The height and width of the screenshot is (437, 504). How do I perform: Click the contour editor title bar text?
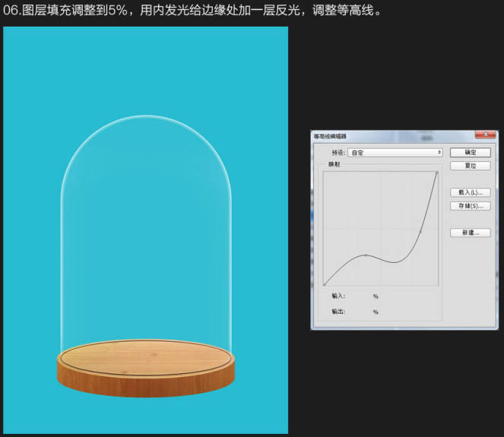tap(330, 136)
